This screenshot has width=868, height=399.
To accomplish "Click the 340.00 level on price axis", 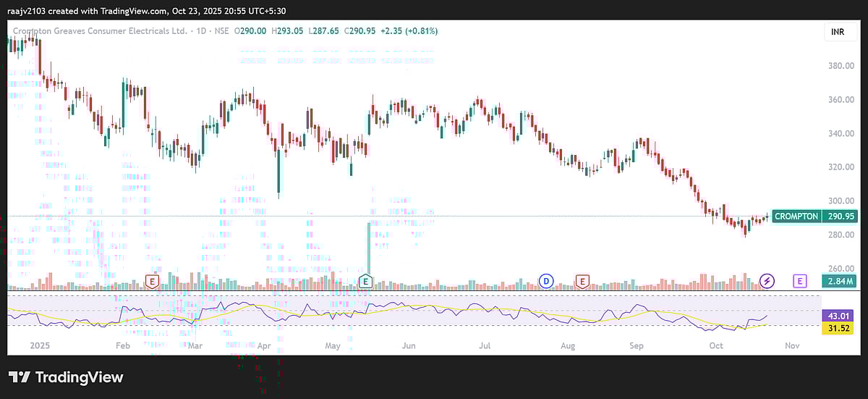I will [x=841, y=133].
